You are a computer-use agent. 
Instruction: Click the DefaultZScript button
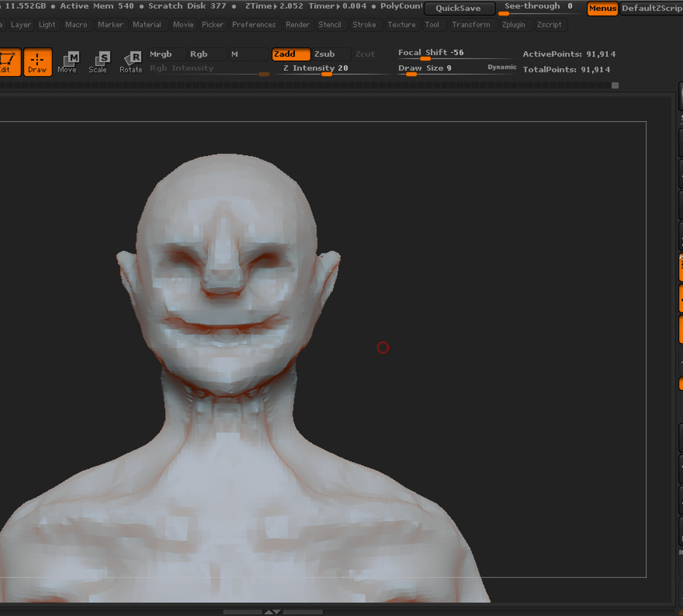coord(651,8)
